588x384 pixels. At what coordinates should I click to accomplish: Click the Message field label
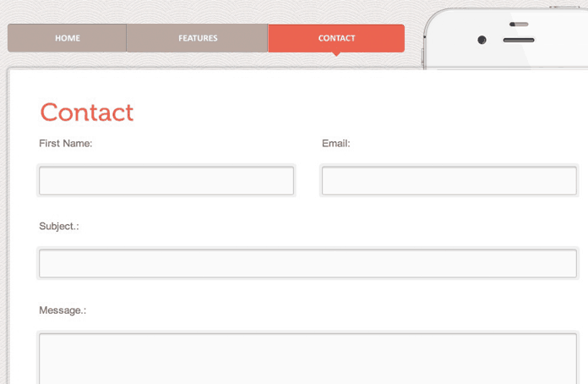pyautogui.click(x=63, y=310)
